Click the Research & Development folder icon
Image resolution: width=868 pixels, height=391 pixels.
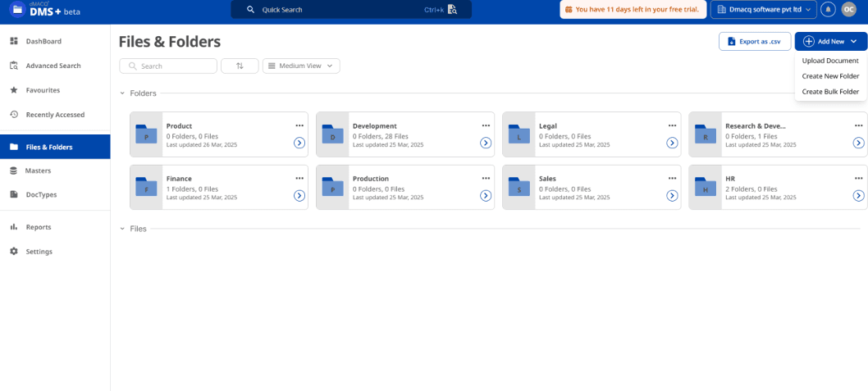coord(706,134)
